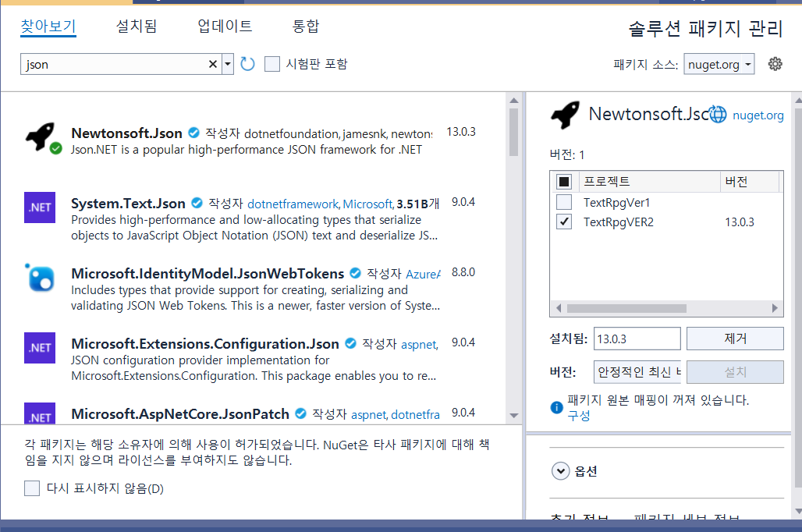802x532 pixels.
Task: Click the package list scroll up arrow
Action: pos(514,101)
